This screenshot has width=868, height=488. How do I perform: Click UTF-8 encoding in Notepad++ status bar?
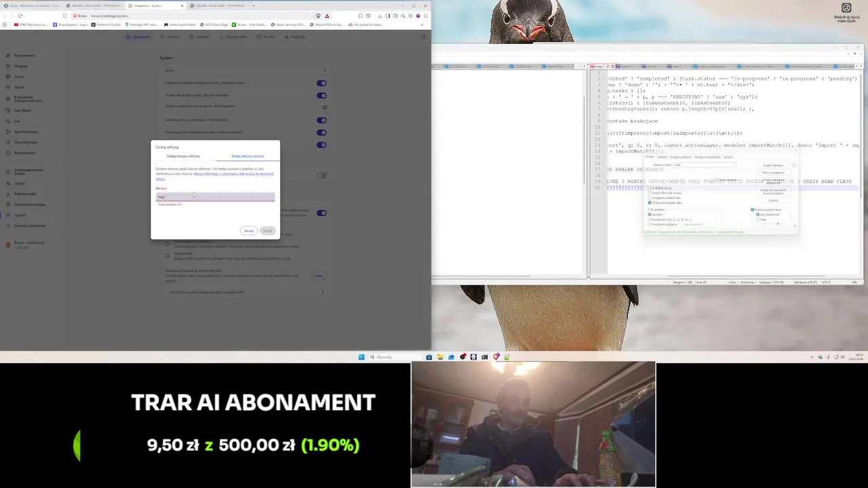click(826, 282)
